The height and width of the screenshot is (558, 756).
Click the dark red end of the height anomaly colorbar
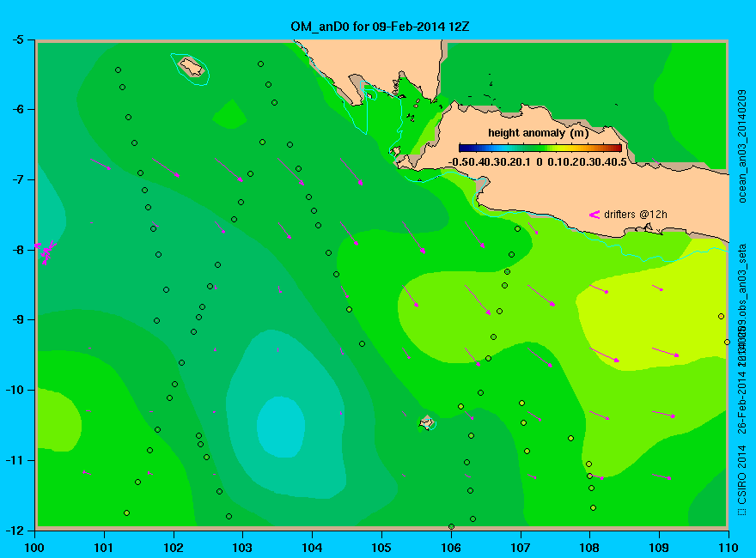[617, 148]
